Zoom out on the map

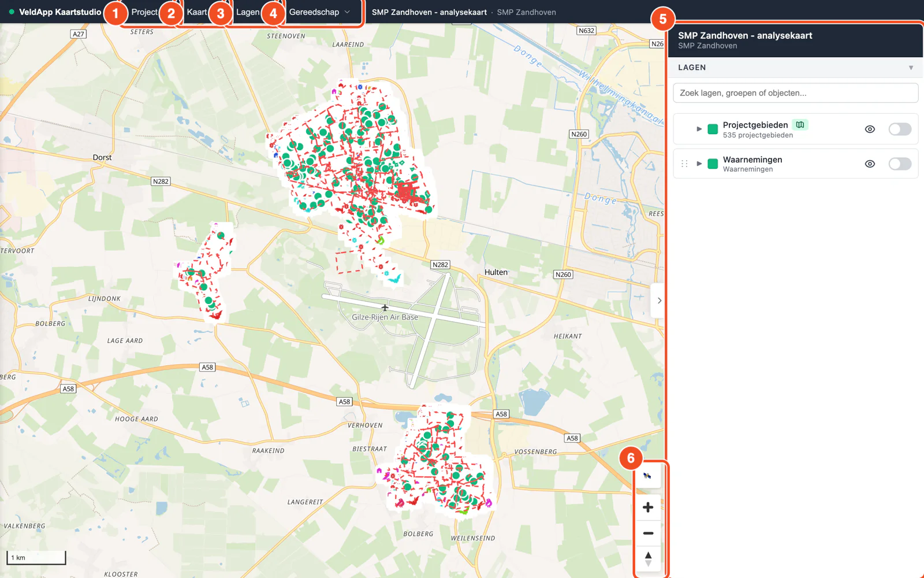tap(648, 533)
